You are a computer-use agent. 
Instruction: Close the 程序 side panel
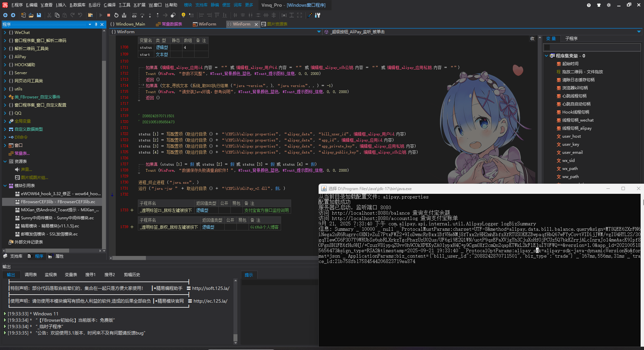click(102, 24)
